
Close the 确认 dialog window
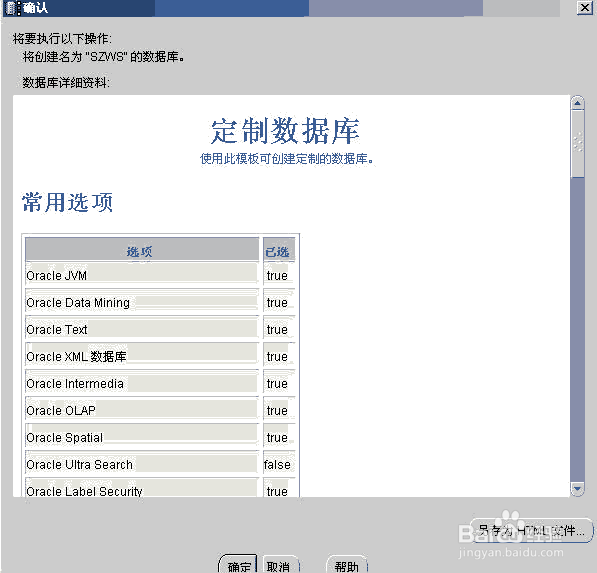click(x=584, y=8)
